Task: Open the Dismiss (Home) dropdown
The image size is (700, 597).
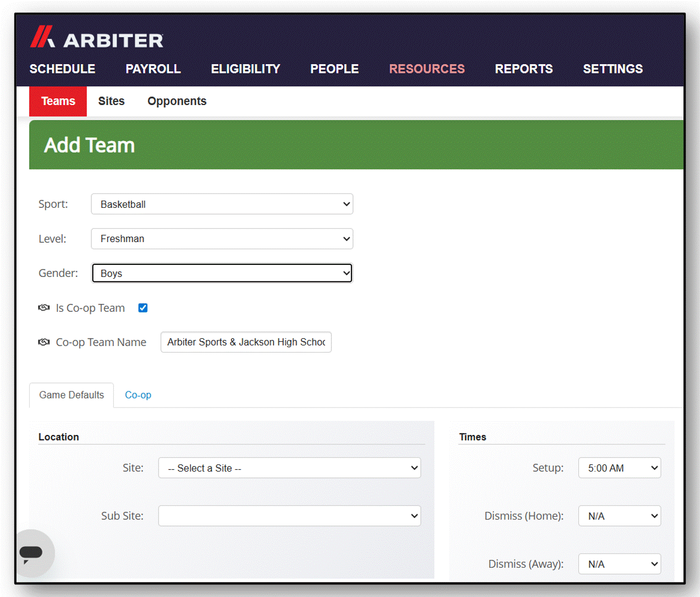Action: pyautogui.click(x=619, y=516)
